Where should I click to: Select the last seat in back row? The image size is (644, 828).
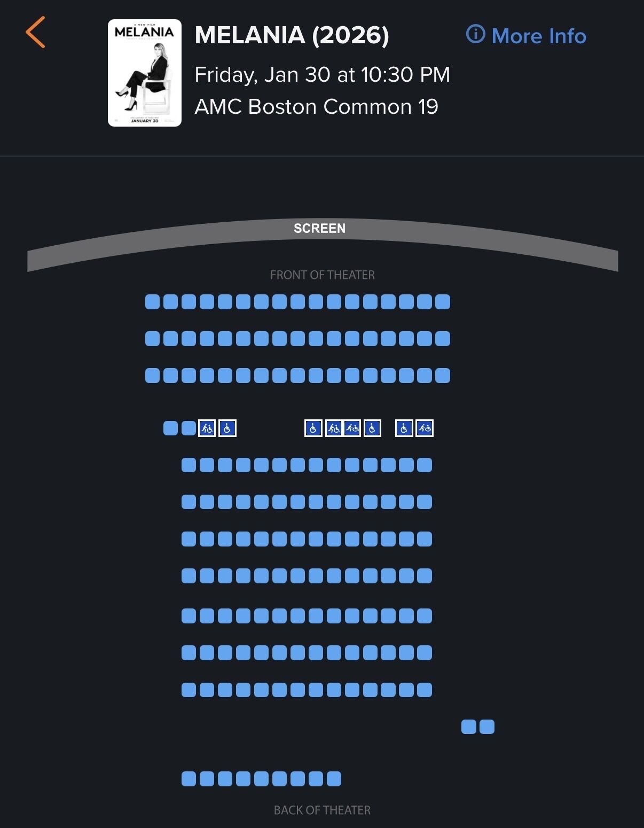coord(334,779)
